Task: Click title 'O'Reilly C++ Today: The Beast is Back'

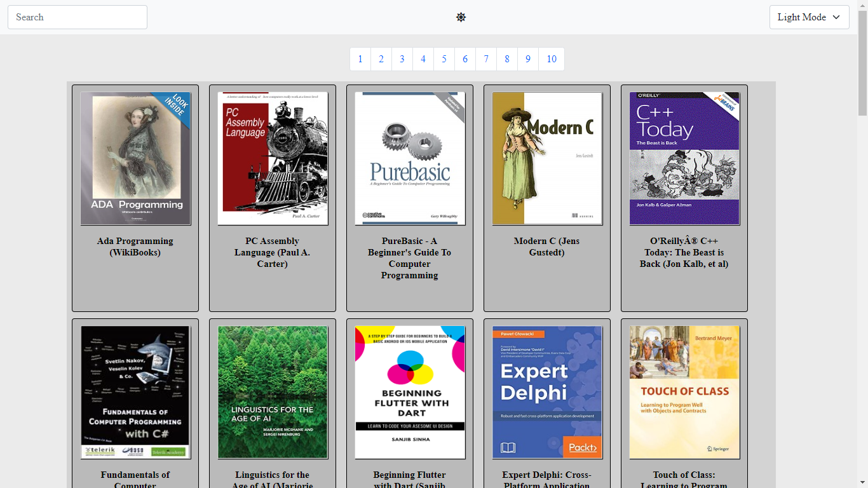Action: coord(684,252)
